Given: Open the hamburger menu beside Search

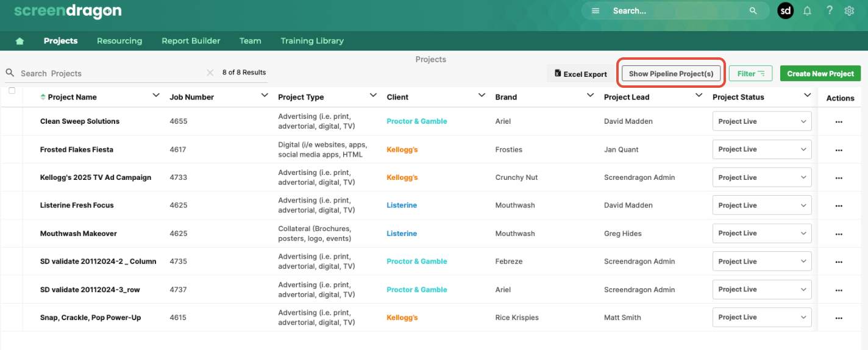Looking at the screenshot, I should 596,11.
